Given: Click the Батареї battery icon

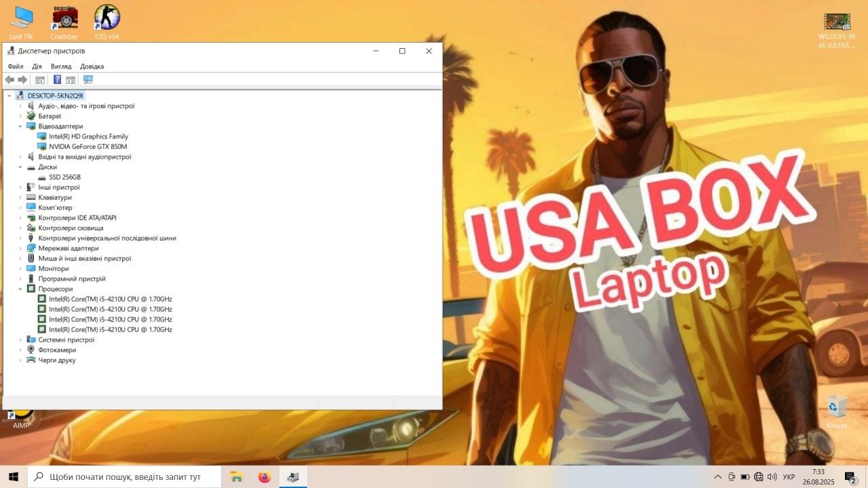Looking at the screenshot, I should click(x=31, y=116).
